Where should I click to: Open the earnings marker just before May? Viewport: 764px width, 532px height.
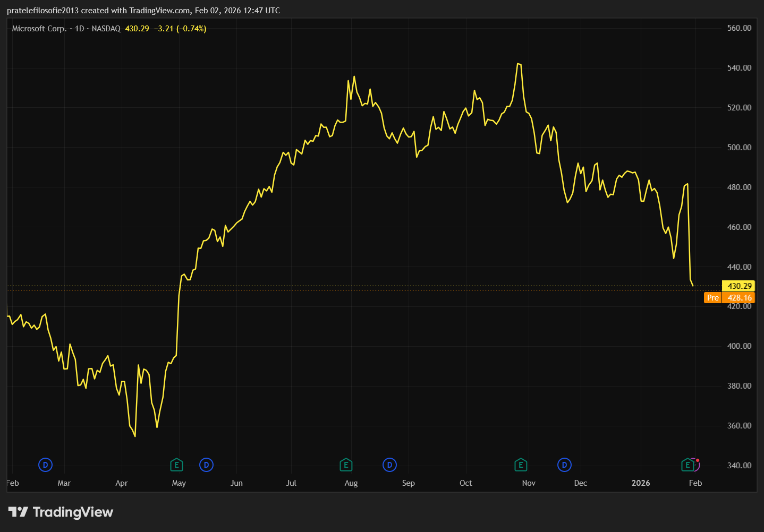(x=176, y=465)
